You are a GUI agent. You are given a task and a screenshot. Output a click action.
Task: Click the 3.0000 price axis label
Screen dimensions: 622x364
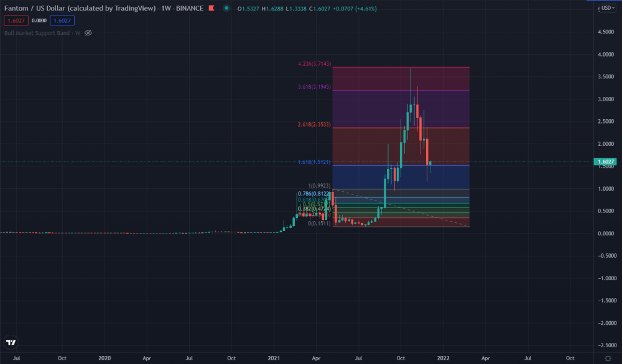(x=606, y=99)
